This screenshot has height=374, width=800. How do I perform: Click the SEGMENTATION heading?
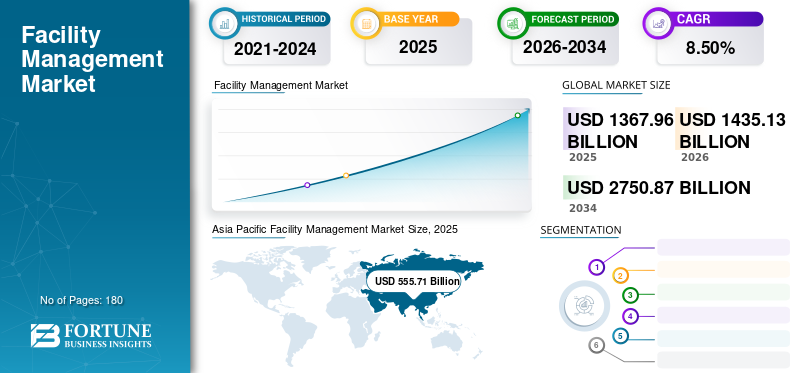(581, 230)
